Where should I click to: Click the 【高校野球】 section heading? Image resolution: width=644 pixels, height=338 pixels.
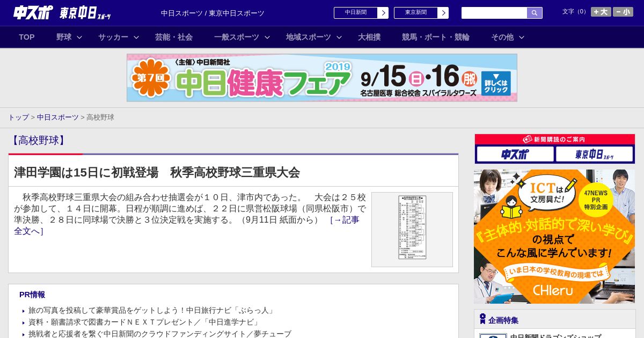[x=38, y=141]
